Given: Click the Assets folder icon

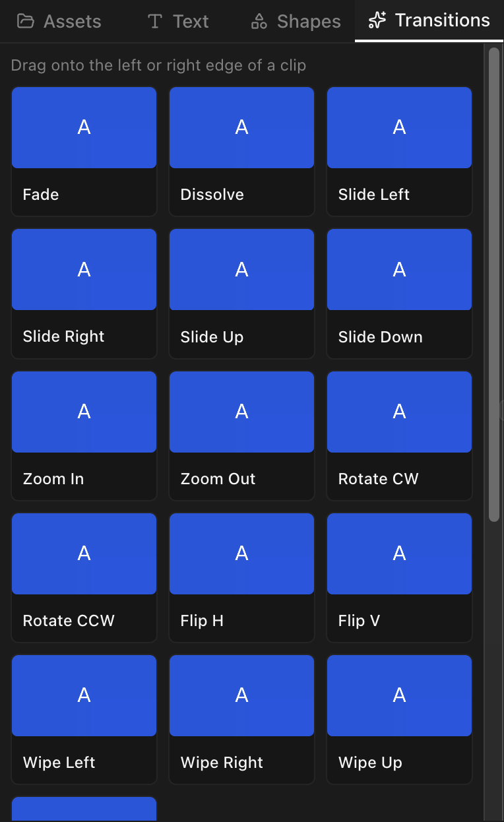Looking at the screenshot, I should click(x=26, y=21).
